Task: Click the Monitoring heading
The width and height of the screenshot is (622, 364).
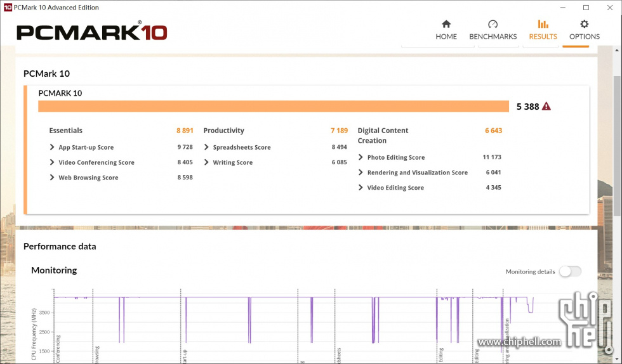Action: click(54, 270)
